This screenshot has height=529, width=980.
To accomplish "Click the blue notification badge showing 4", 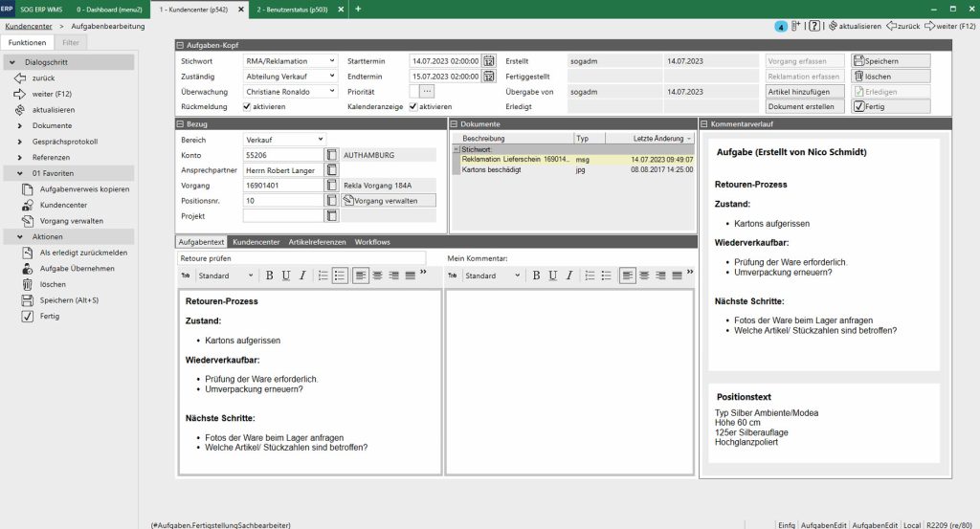I will (x=781, y=26).
